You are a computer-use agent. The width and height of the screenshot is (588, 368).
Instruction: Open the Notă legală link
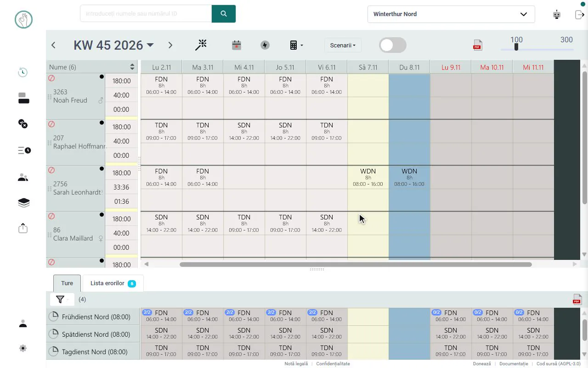tap(296, 363)
